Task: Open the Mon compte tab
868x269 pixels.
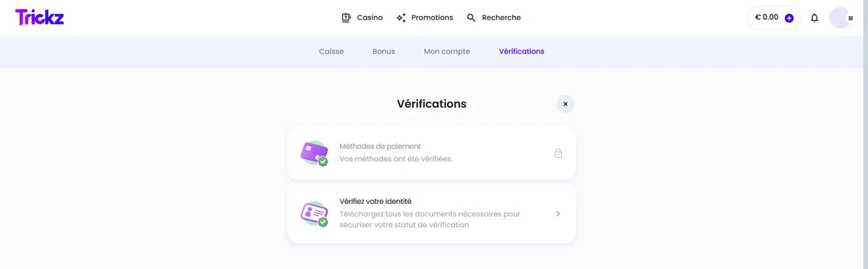Action: (447, 51)
